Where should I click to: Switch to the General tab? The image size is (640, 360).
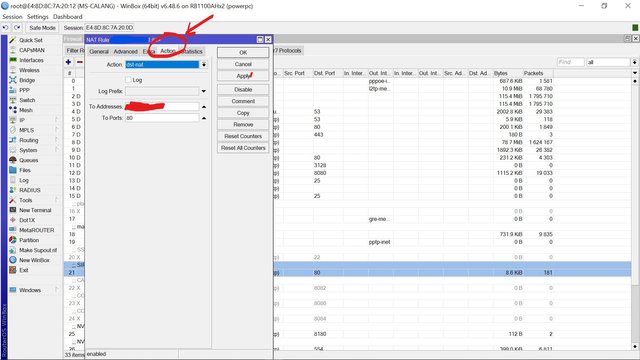(x=99, y=51)
